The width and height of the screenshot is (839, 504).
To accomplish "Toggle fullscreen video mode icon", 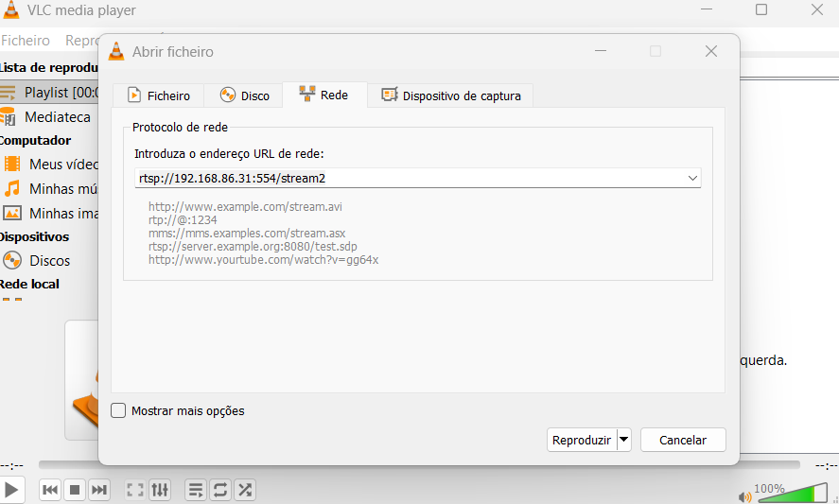I will point(135,490).
